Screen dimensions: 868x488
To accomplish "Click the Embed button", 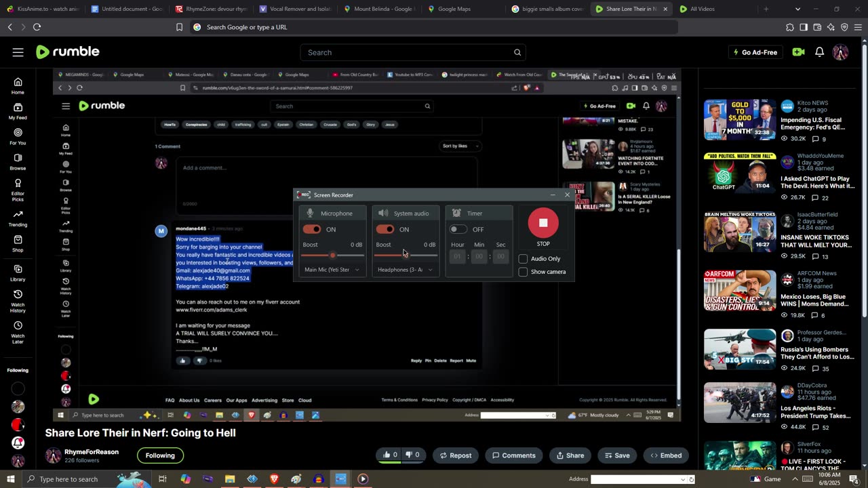I will (666, 455).
